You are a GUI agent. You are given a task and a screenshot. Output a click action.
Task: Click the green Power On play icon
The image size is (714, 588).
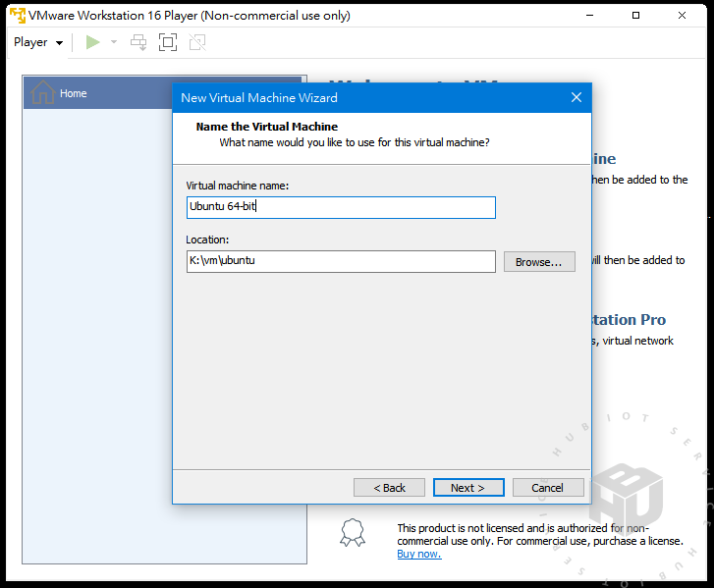click(x=93, y=42)
